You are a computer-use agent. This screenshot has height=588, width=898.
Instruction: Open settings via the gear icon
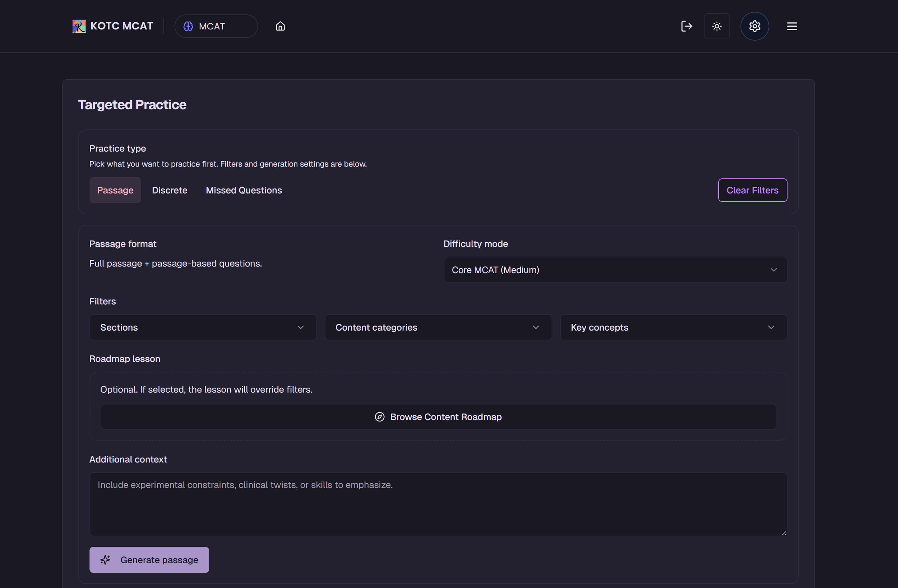(x=754, y=26)
